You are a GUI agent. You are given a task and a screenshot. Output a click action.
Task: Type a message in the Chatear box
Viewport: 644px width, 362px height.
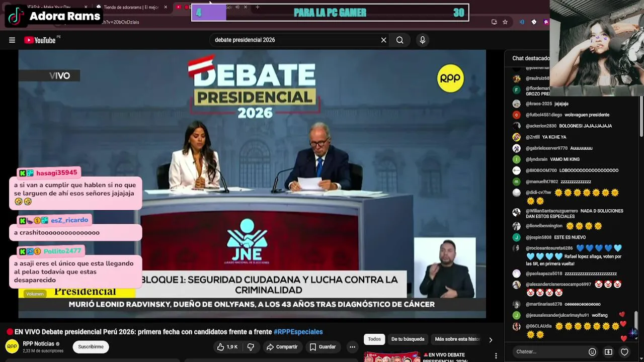(x=548, y=352)
